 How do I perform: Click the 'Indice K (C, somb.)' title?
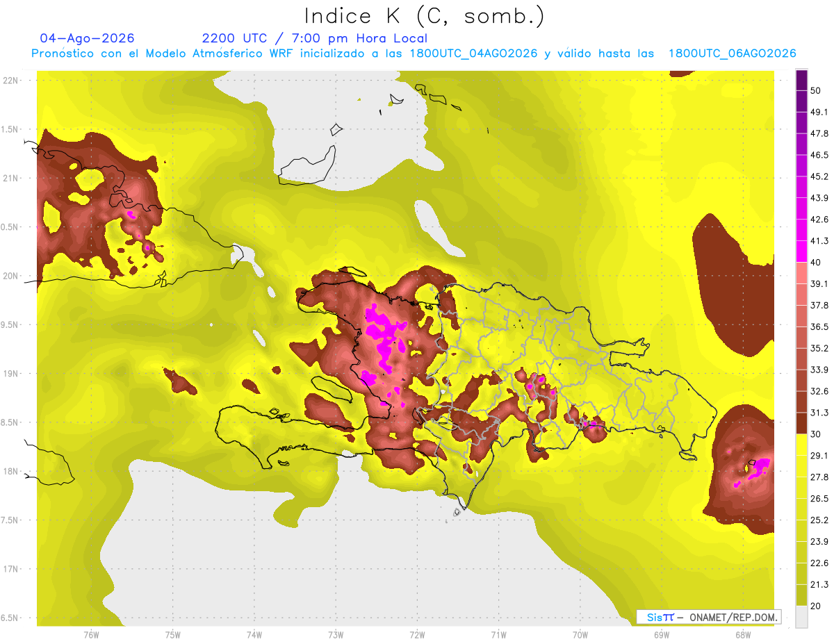pos(424,16)
